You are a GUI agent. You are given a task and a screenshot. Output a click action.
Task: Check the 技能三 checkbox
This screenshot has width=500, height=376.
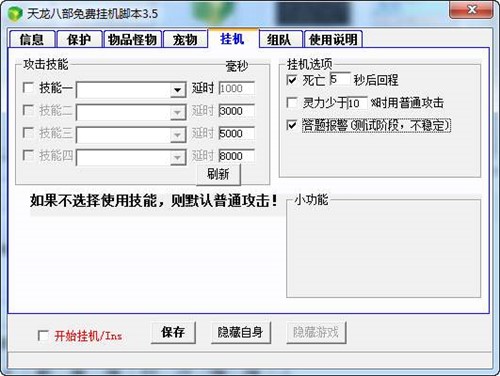click(28, 133)
